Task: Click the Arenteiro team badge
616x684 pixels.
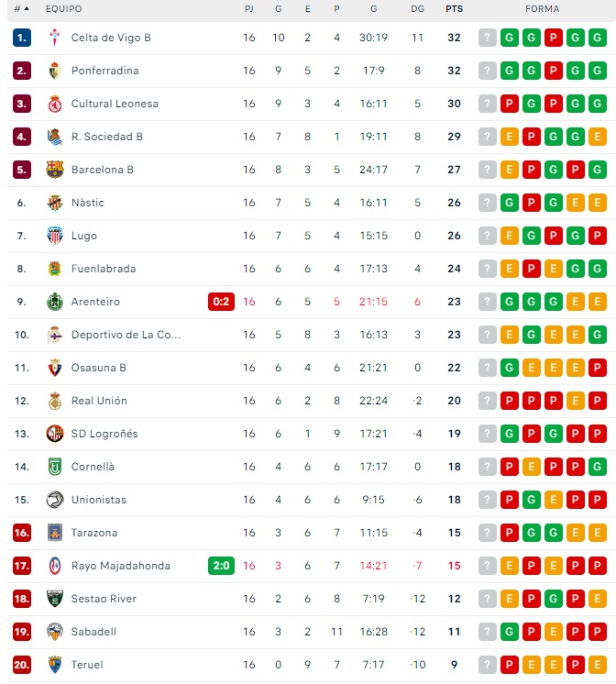Action: pos(54,302)
